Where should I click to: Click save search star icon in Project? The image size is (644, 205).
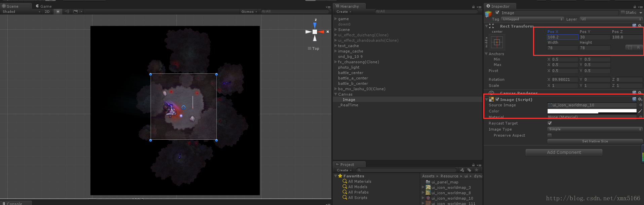click(476, 170)
